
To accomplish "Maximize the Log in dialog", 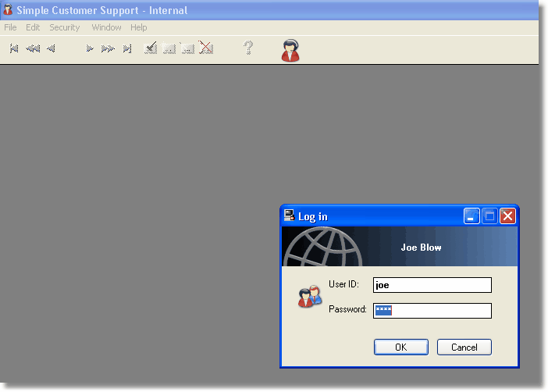I will [x=489, y=216].
